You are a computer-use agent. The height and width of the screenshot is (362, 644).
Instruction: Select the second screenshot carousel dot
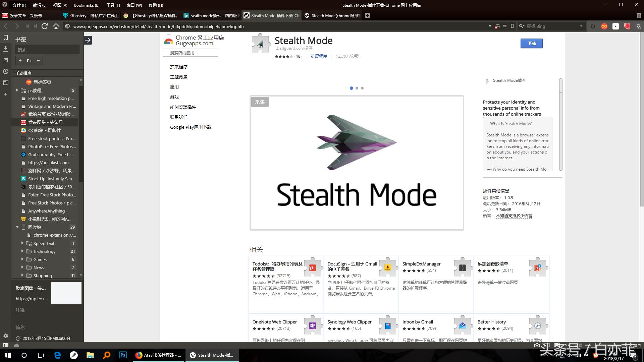(357, 88)
